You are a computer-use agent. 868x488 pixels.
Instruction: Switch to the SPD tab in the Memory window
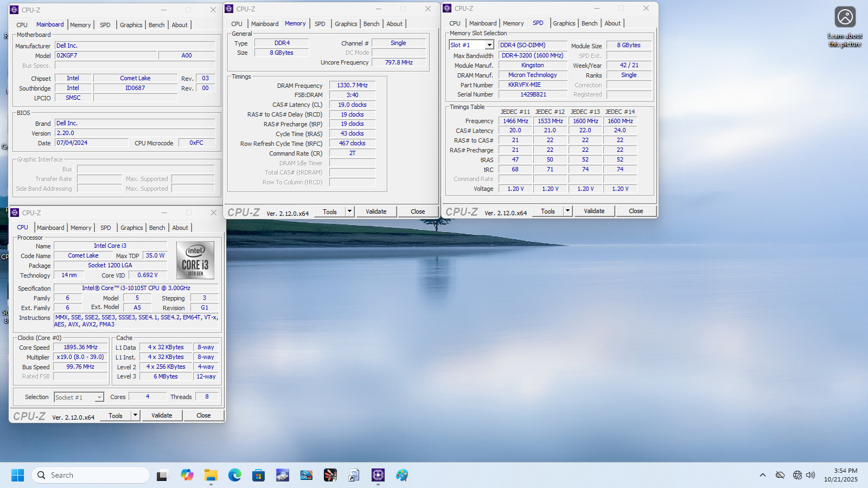pos(320,24)
